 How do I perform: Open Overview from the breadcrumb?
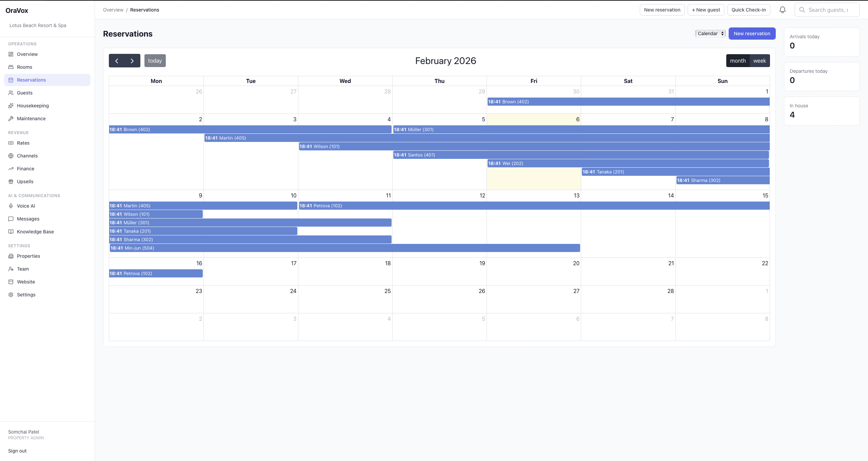[113, 10]
